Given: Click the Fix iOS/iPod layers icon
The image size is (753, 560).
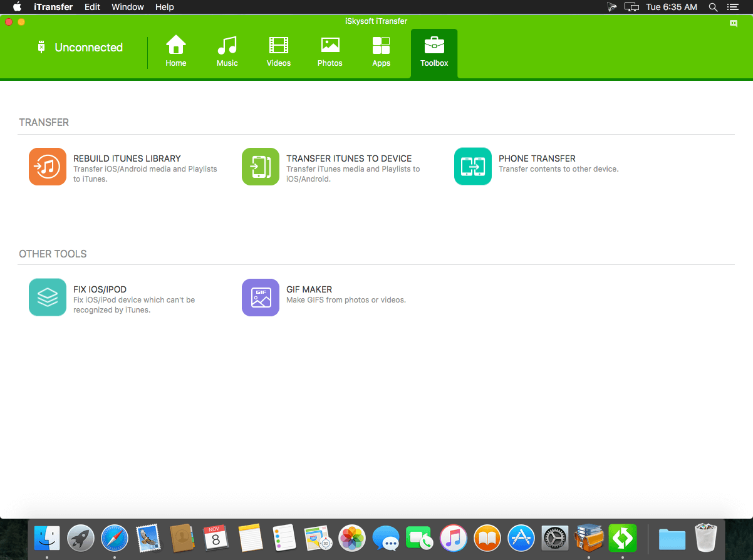Looking at the screenshot, I should (48, 298).
